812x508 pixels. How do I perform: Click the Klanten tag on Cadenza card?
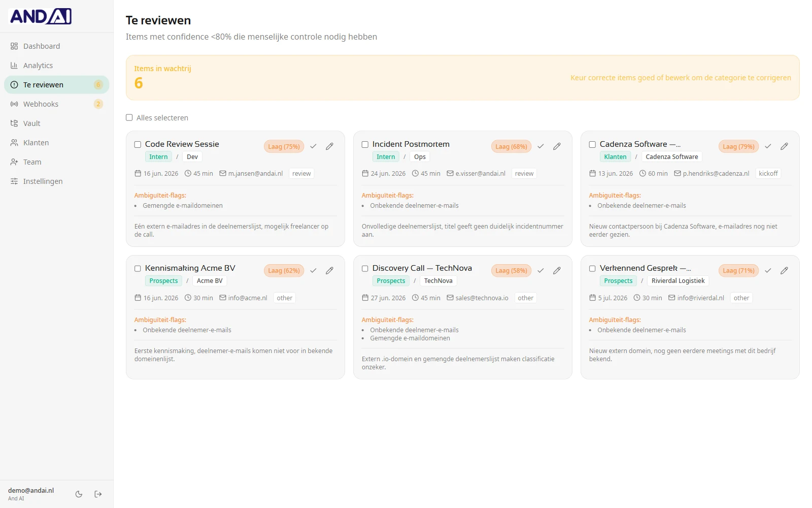[615, 157]
